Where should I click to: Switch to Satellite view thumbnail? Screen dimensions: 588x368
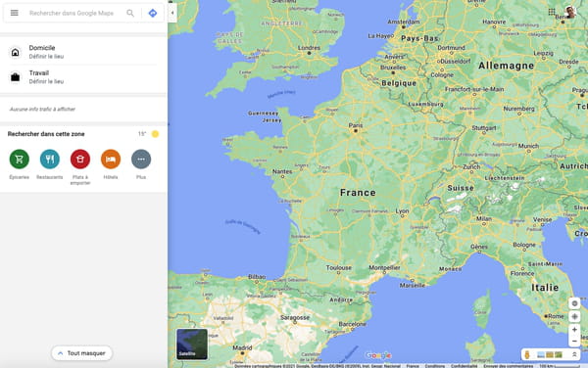point(192,345)
